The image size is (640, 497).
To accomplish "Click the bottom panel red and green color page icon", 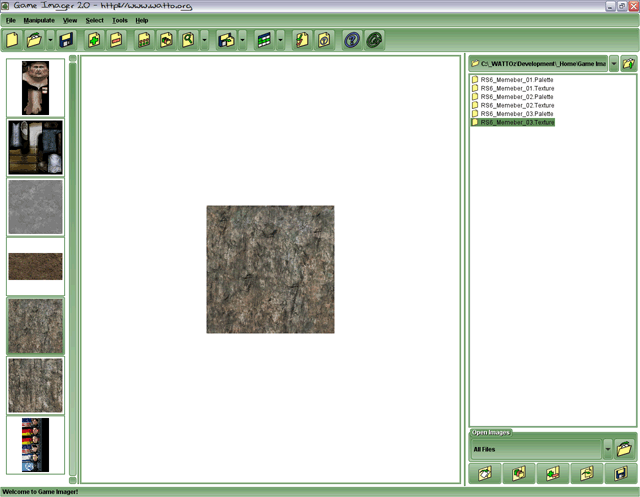I will coord(519,474).
